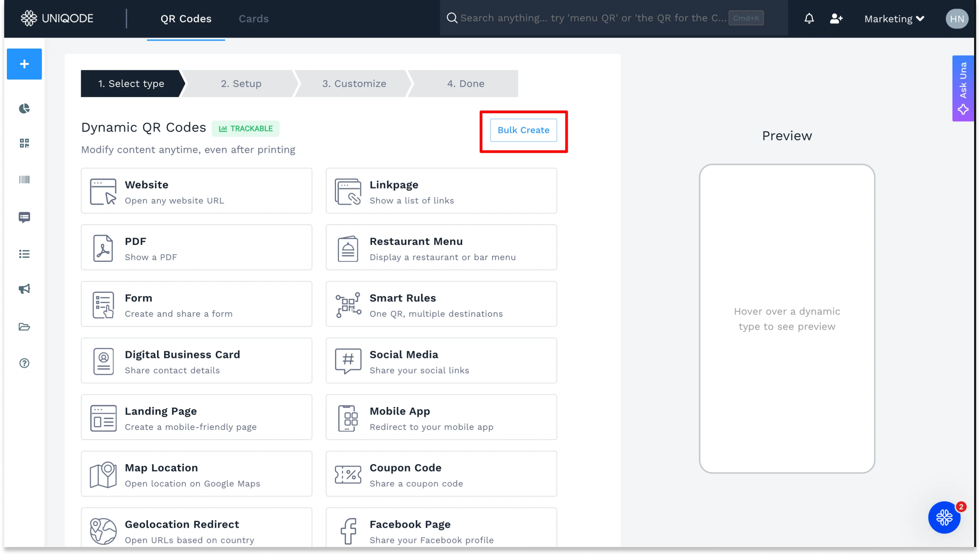Open the chat message sidebar icon
The height and width of the screenshot is (555, 980).
[x=24, y=217]
